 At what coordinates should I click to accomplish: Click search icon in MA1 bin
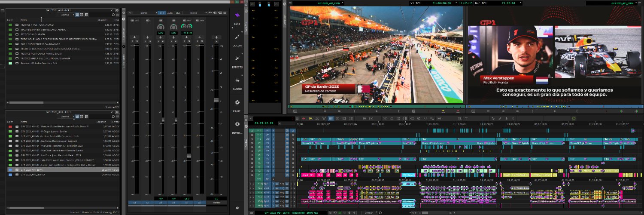pyautogui.click(x=113, y=15)
